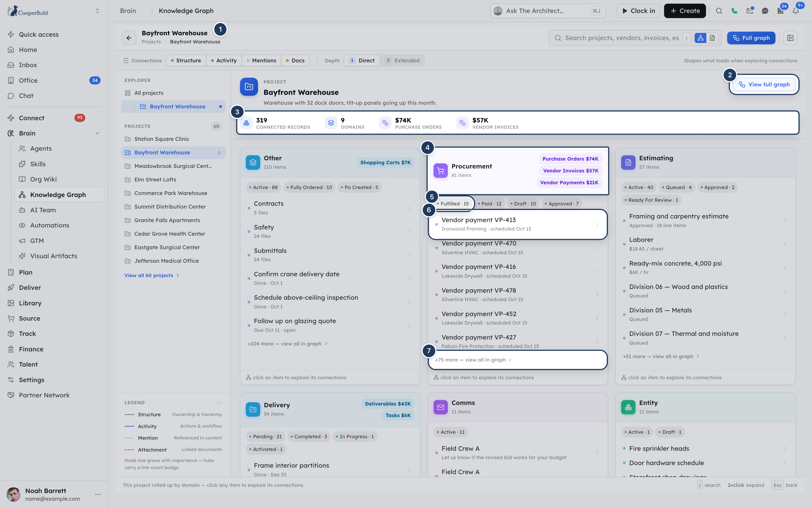The width and height of the screenshot is (812, 508).
Task: Toggle the Activity connection filter
Action: pos(224,60)
